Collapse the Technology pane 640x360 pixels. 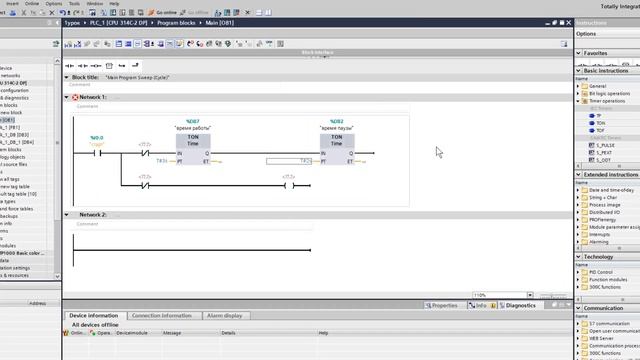578,257
